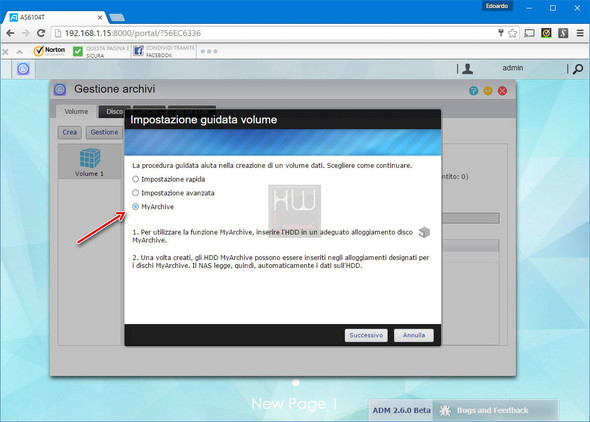Open the Volume tab

pos(76,112)
